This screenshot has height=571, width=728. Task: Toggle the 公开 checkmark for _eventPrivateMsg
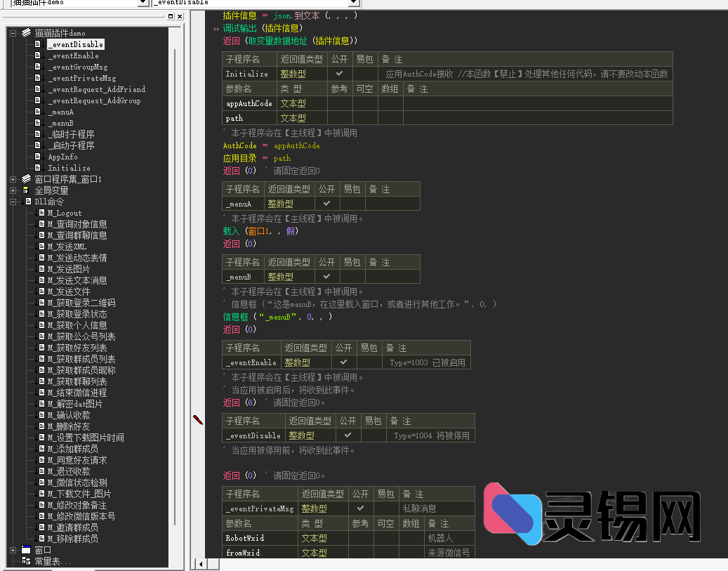click(x=360, y=508)
